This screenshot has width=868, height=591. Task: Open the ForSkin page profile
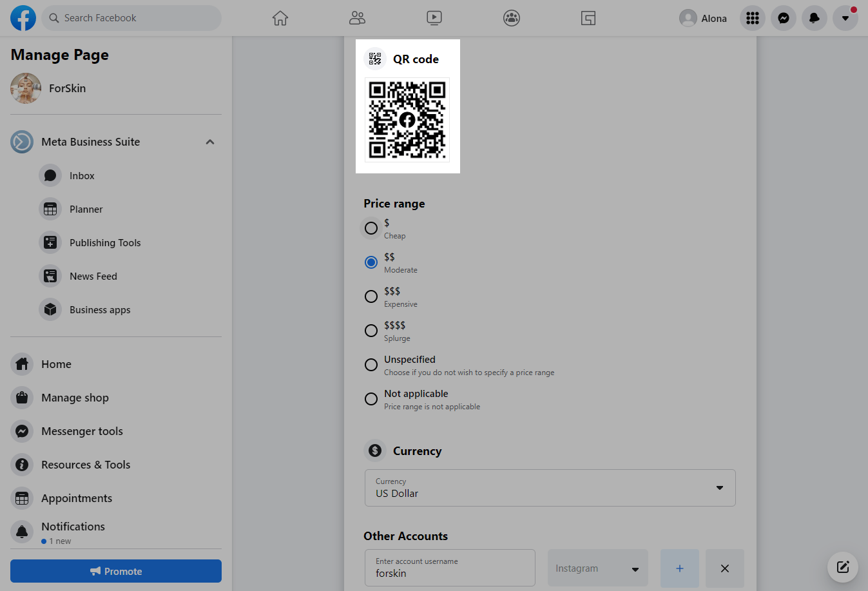point(116,88)
